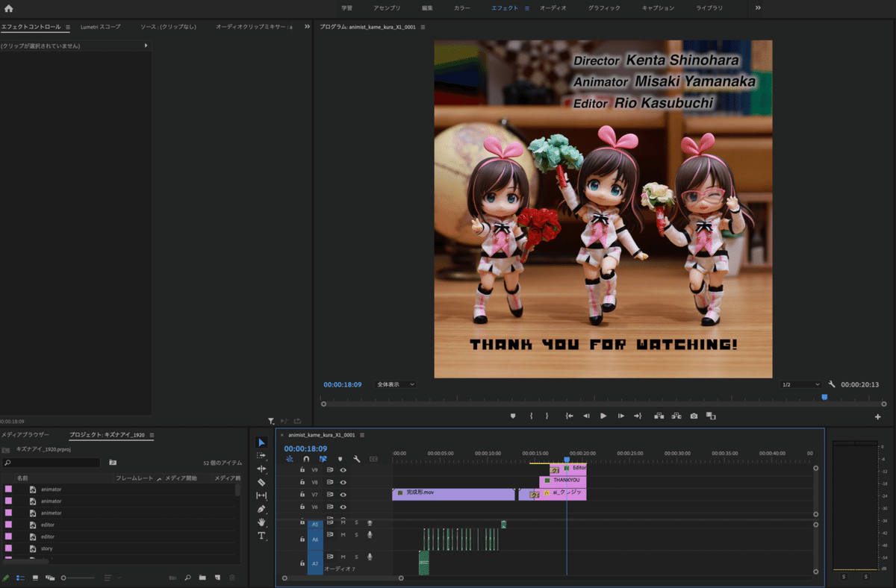Image resolution: width=896 pixels, height=588 pixels.
Task: Toggle the project writable pencil icon
Action: [x=6, y=578]
